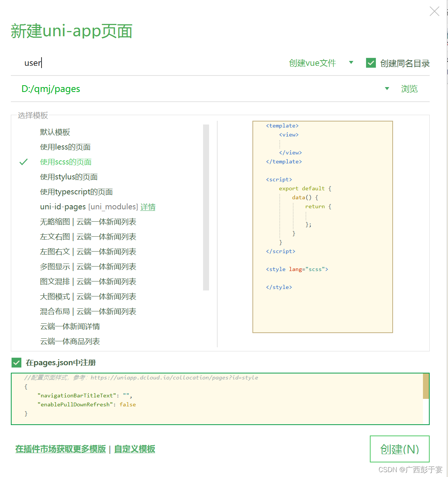The height and width of the screenshot is (477, 448).
Task: Open the 详情 link beside uni-id-pages
Action: [148, 207]
